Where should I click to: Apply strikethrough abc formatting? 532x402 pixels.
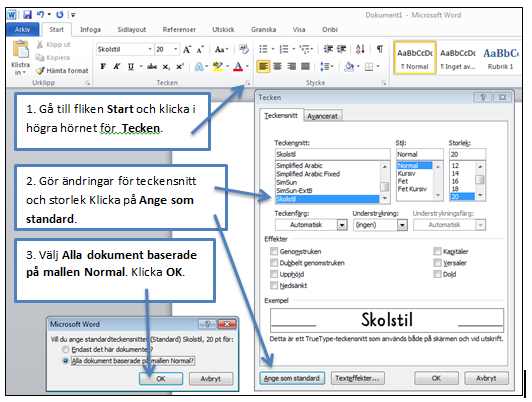pos(152,66)
